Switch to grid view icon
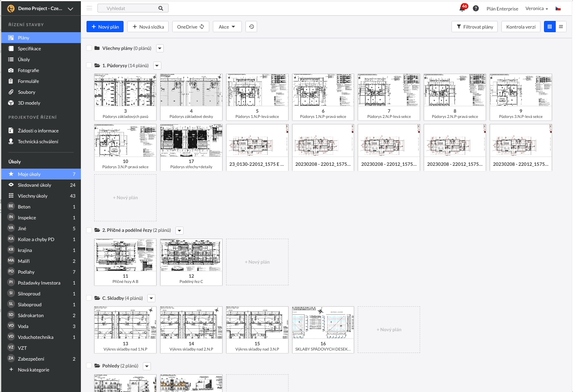 pos(550,27)
